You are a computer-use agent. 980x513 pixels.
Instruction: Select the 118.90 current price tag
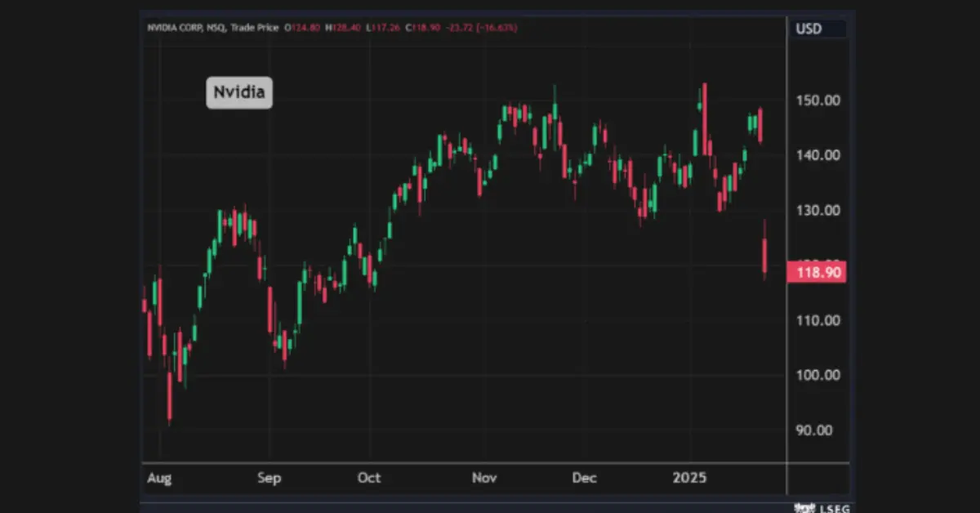pos(816,272)
